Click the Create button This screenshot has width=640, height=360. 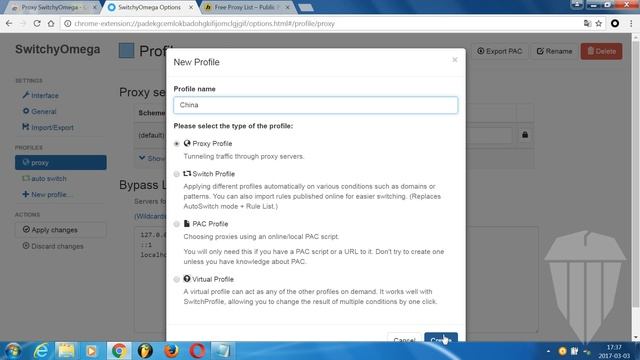441,338
